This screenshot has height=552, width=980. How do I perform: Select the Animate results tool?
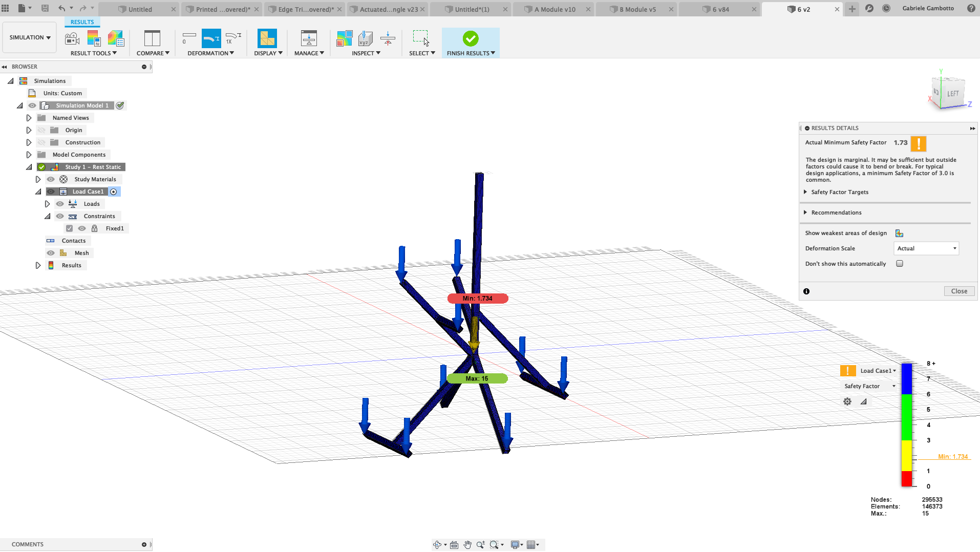coord(72,38)
